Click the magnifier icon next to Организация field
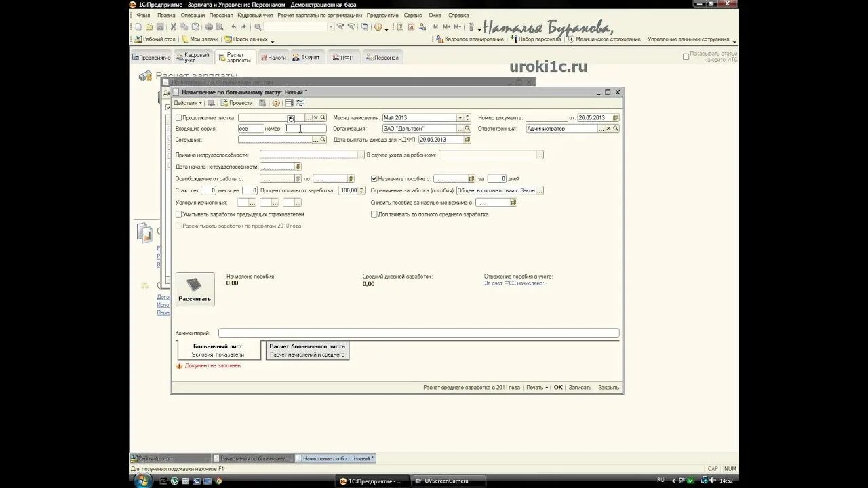The height and width of the screenshot is (488, 868). pyautogui.click(x=467, y=128)
